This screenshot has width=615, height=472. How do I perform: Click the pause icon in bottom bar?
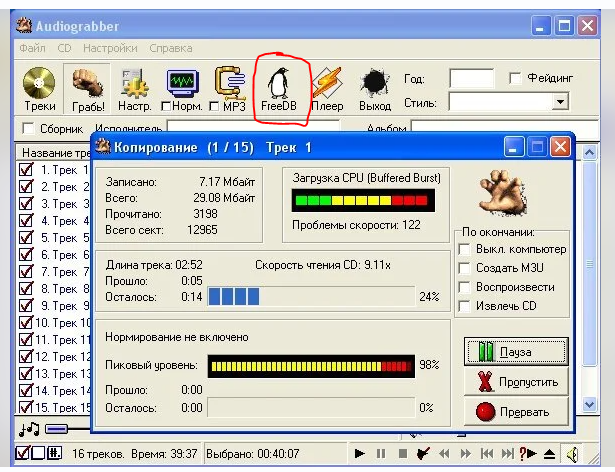380,454
